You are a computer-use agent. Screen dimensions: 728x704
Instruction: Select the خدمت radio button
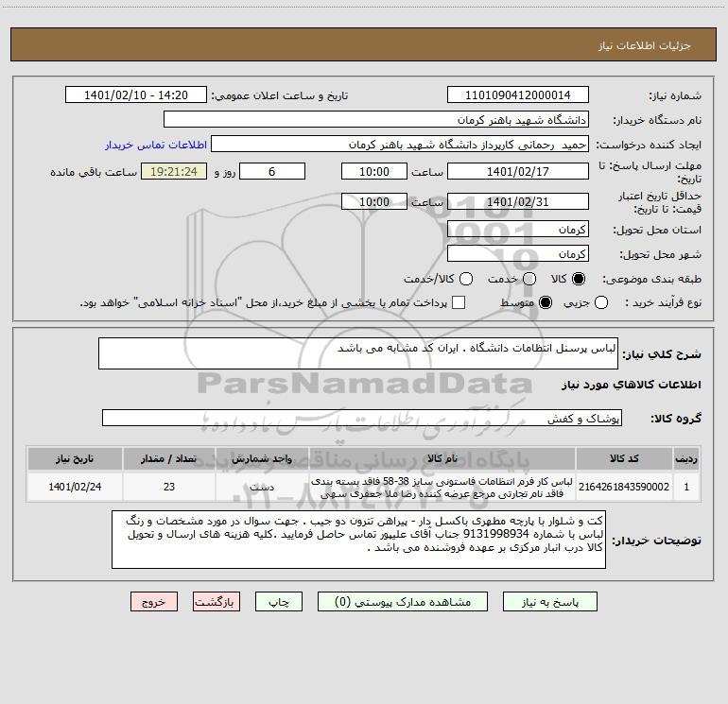529,279
